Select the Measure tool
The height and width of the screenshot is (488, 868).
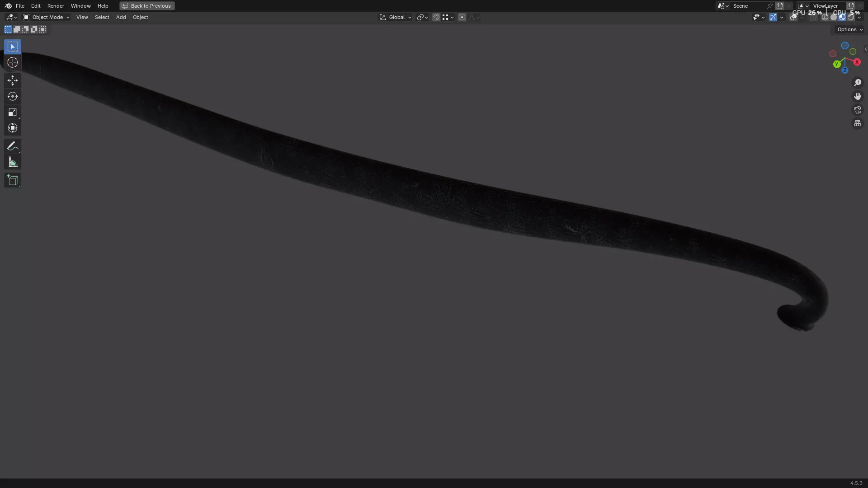[x=13, y=162]
